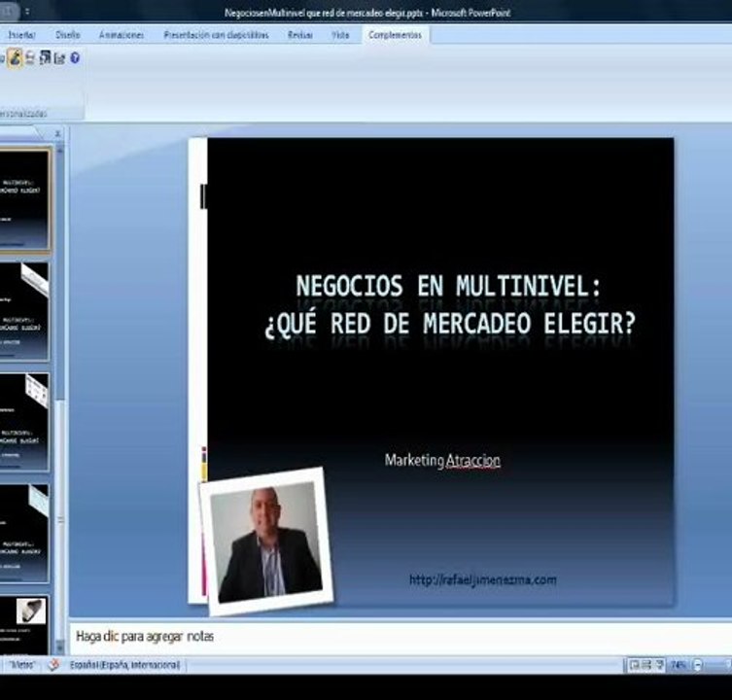Select the presenter photo on the slide
This screenshot has width=732, height=700.
(266, 542)
